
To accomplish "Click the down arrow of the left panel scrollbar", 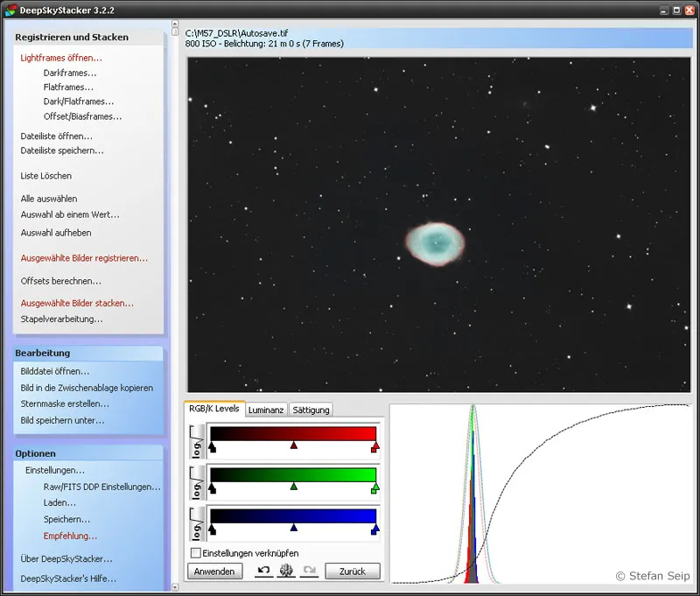I will [175, 587].
